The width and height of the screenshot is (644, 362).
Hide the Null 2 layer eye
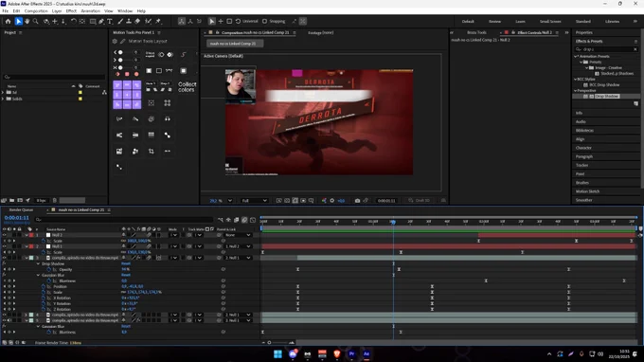[x=4, y=235]
